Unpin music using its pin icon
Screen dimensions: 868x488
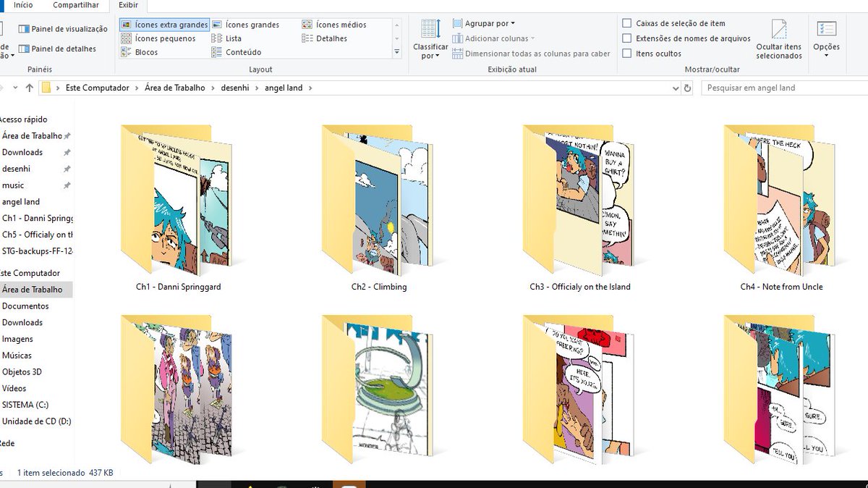click(67, 185)
